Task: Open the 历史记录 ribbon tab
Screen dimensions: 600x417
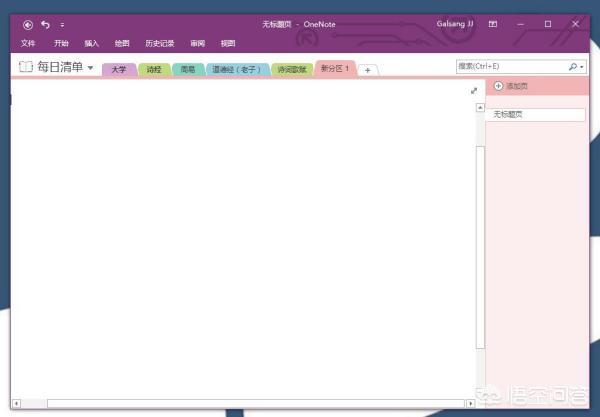Action: click(x=159, y=44)
